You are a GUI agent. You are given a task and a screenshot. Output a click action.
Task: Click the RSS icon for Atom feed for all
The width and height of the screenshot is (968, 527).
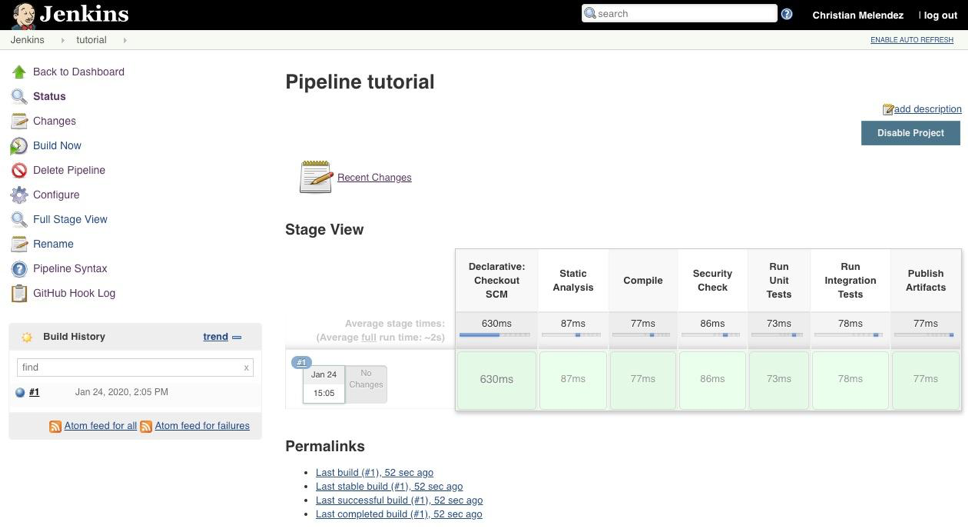(x=55, y=426)
